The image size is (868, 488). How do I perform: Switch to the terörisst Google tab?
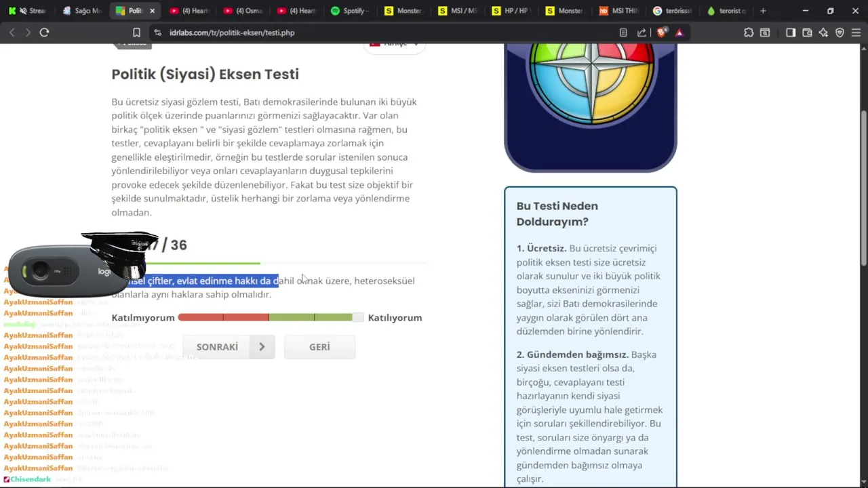point(673,11)
